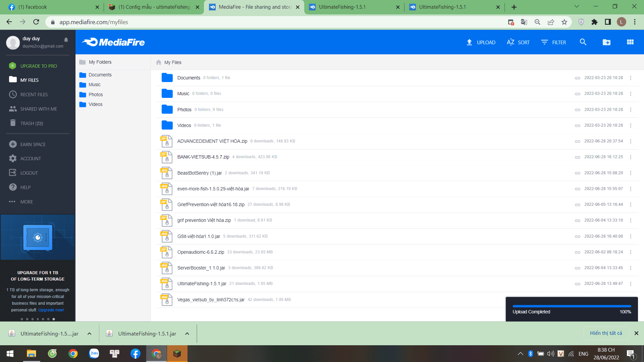
Task: Click the Upgrade now! link
Action: tap(51, 310)
